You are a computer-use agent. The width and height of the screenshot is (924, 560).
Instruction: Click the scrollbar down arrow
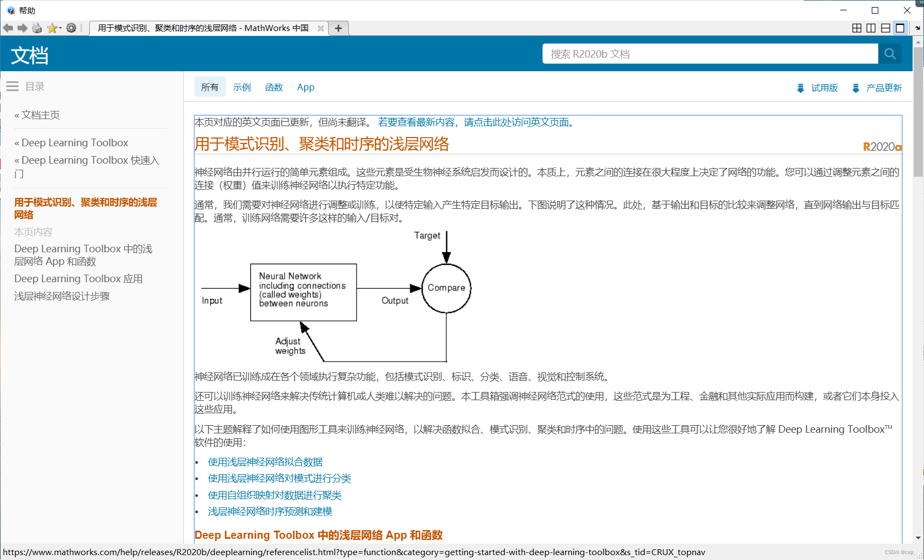pyautogui.click(x=918, y=538)
